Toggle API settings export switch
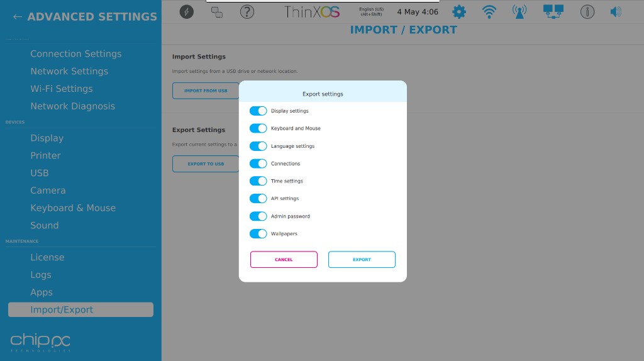Image resolution: width=644 pixels, height=361 pixels. pos(258,198)
